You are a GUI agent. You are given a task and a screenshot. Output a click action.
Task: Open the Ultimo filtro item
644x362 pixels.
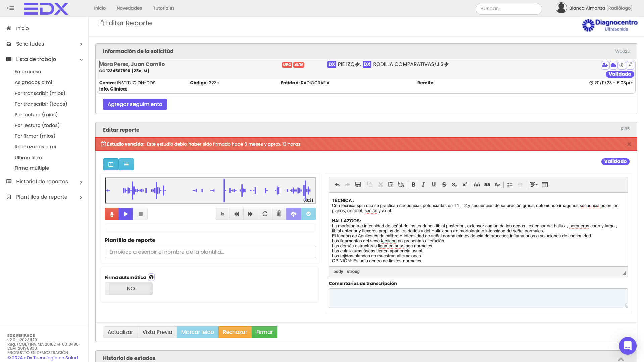(x=28, y=158)
